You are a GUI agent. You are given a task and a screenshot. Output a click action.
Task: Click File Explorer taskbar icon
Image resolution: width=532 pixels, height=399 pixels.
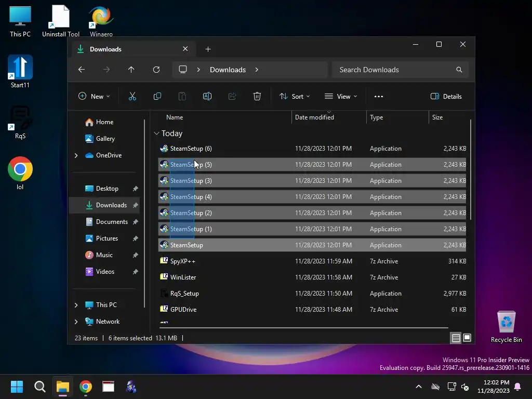[x=63, y=387]
